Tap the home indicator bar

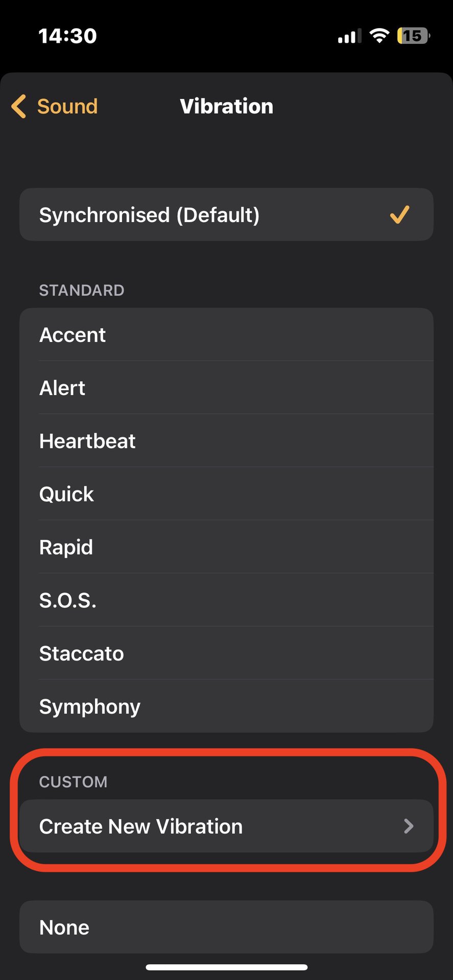pyautogui.click(x=226, y=967)
